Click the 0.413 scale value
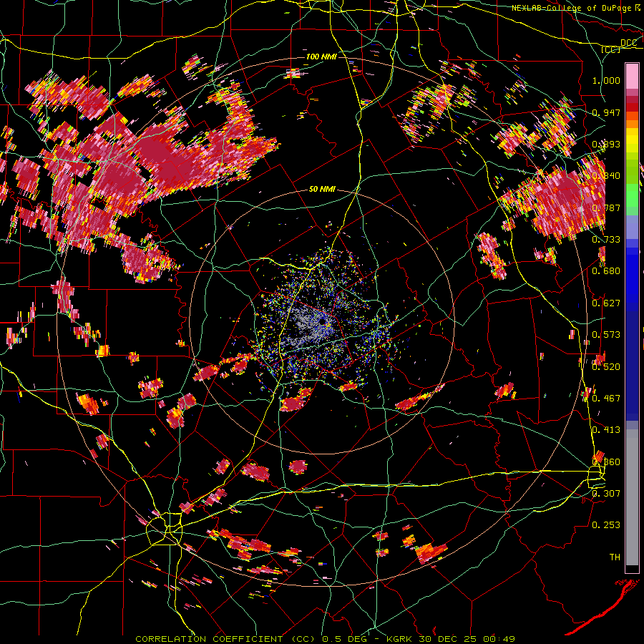The height and width of the screenshot is (644, 644). [x=606, y=430]
